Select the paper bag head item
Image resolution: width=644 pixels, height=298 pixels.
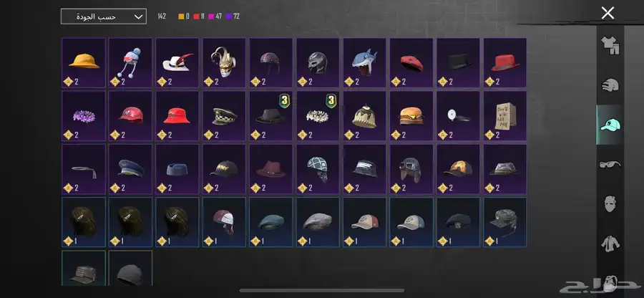click(505, 116)
